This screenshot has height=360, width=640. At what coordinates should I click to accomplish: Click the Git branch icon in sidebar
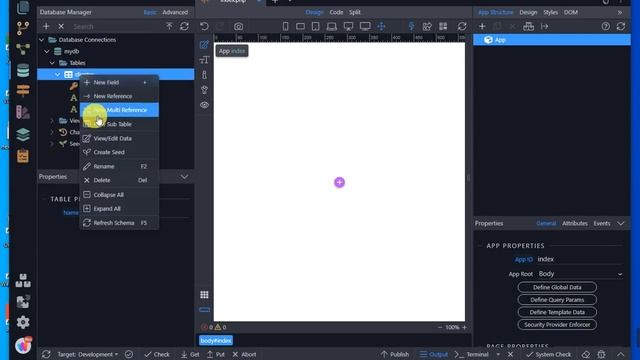point(23,29)
